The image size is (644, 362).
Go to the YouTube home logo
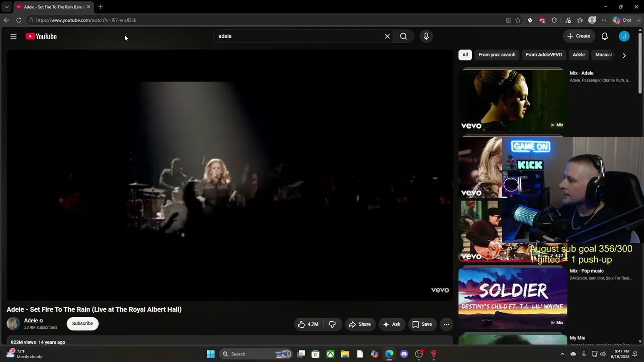(41, 36)
